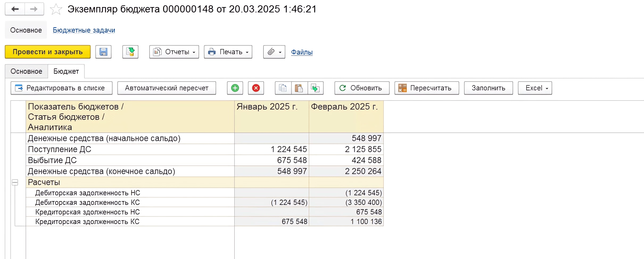Open the Печать dropdown menu
The image size is (644, 259).
(228, 52)
